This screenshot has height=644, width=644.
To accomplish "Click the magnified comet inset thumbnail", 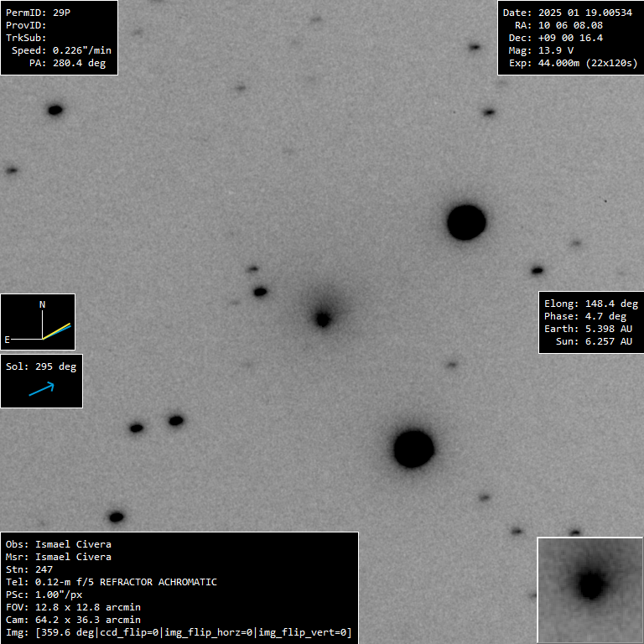I will click(x=590, y=590).
